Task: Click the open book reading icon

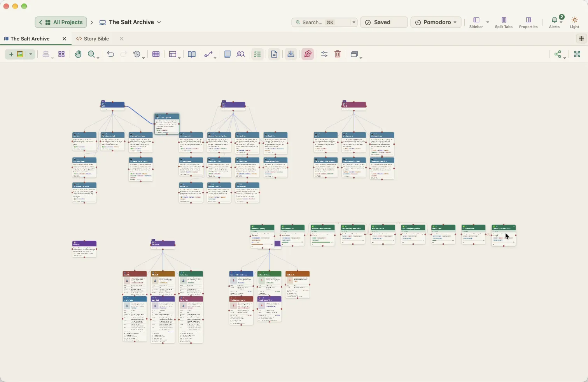Action: click(x=192, y=54)
